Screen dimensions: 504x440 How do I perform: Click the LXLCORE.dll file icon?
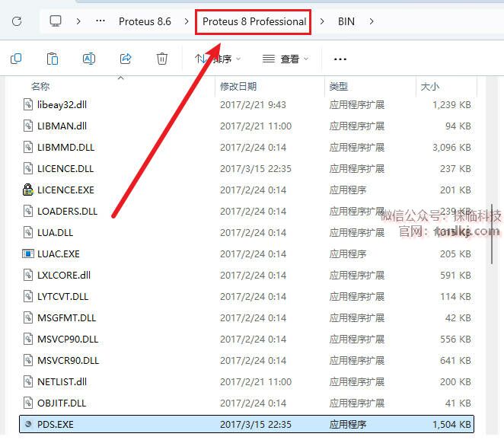pyautogui.click(x=28, y=275)
